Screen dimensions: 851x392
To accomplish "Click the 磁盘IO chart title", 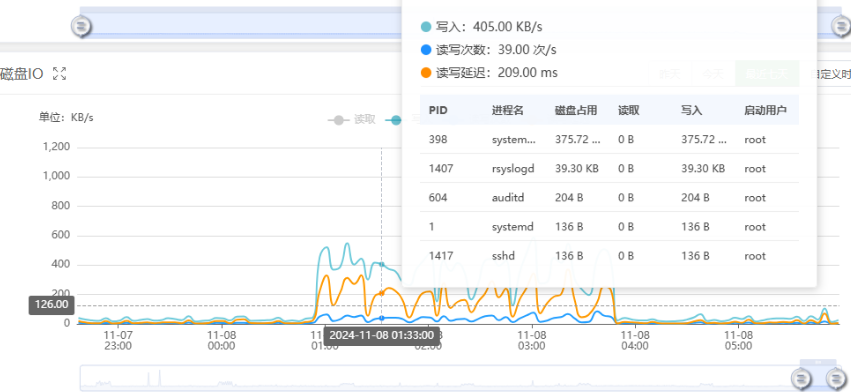I will tap(22, 74).
